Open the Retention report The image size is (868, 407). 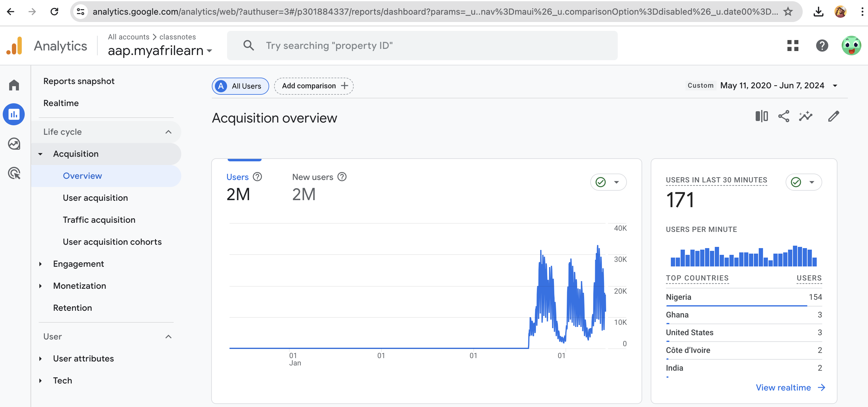72,308
